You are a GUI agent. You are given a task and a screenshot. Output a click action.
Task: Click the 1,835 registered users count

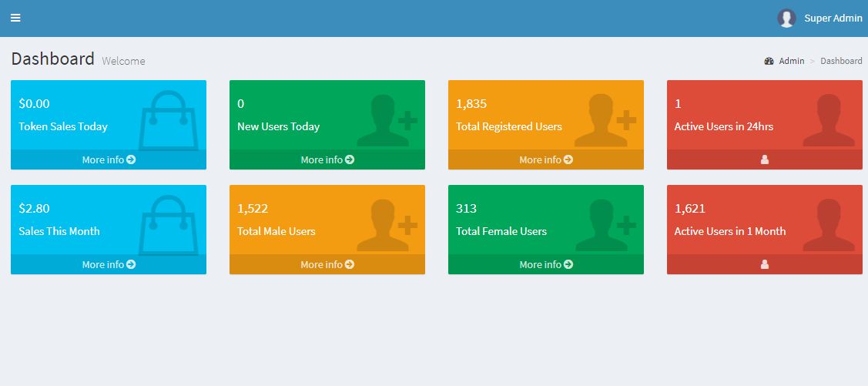point(471,103)
